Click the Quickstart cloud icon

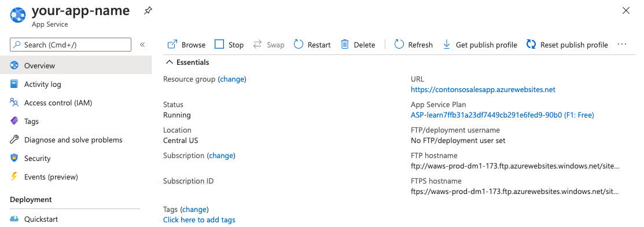14,219
